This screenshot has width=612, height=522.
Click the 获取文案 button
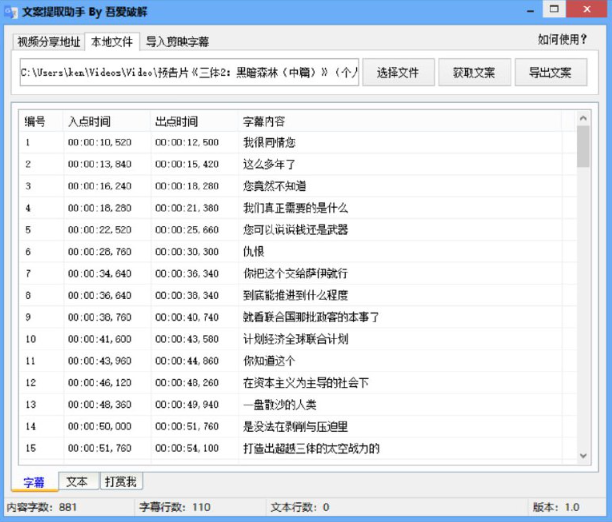click(474, 72)
